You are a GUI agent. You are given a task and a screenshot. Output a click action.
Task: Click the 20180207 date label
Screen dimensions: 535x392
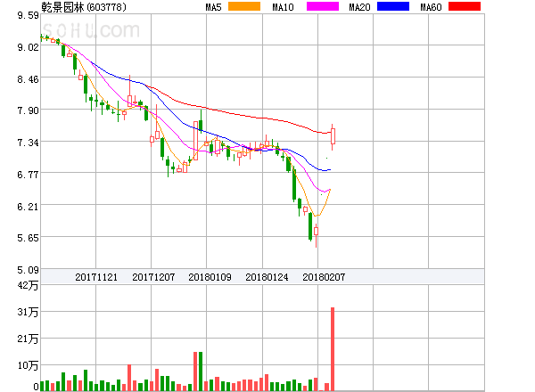(324, 277)
